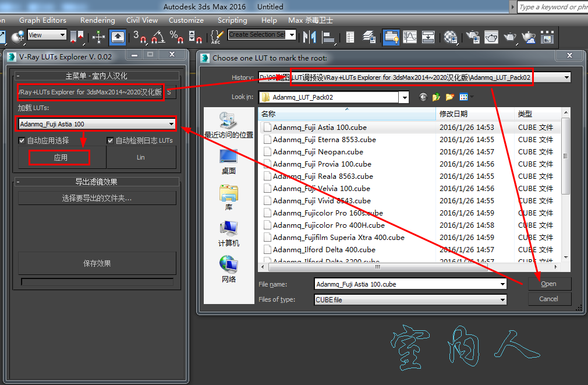The image size is (588, 385).
Task: Open the Rendered Frame Window icon
Action: [x=491, y=37]
